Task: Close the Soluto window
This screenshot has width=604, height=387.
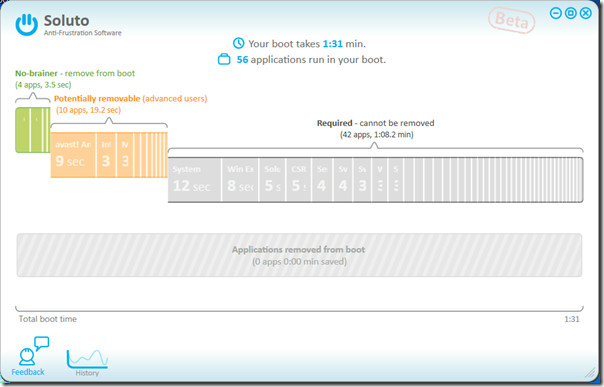Action: [x=586, y=13]
